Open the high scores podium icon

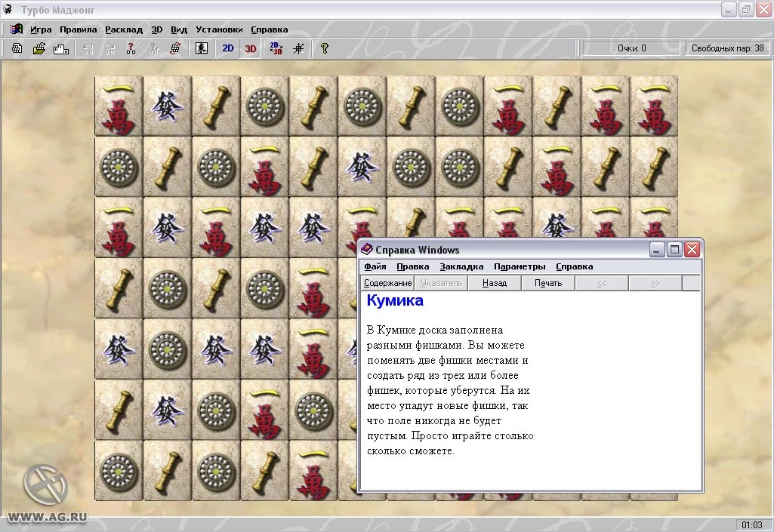coord(60,48)
